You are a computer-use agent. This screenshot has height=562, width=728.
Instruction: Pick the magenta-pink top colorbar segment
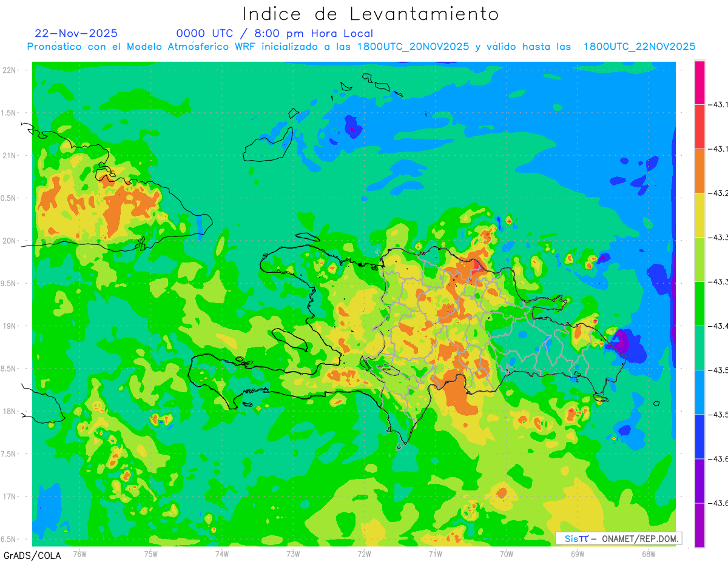tap(699, 82)
